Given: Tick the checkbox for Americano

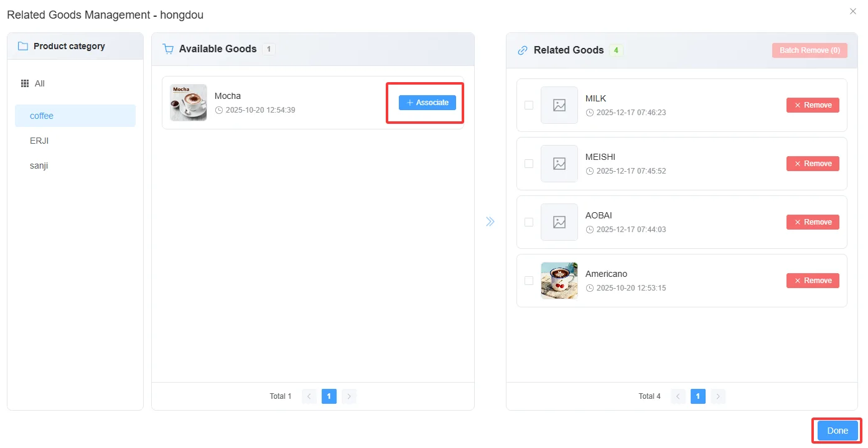Looking at the screenshot, I should (x=529, y=281).
